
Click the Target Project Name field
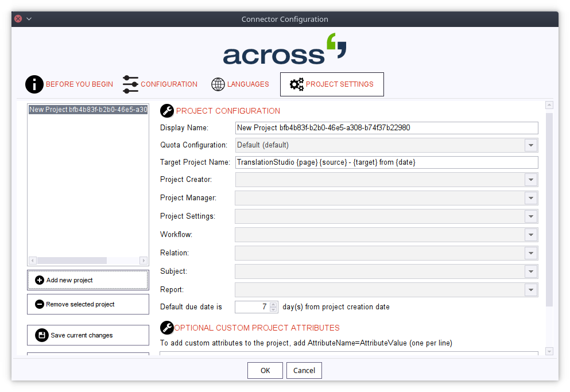(x=386, y=162)
